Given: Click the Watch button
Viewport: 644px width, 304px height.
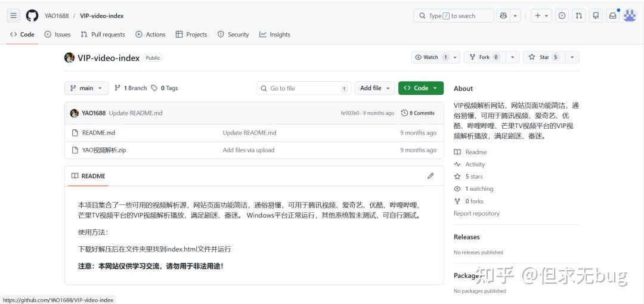Looking at the screenshot, I should (431, 57).
